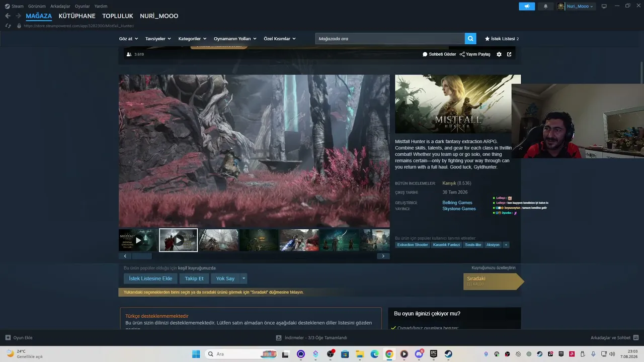
Task: Click İstek Listesine Ekle button
Action: 150,279
